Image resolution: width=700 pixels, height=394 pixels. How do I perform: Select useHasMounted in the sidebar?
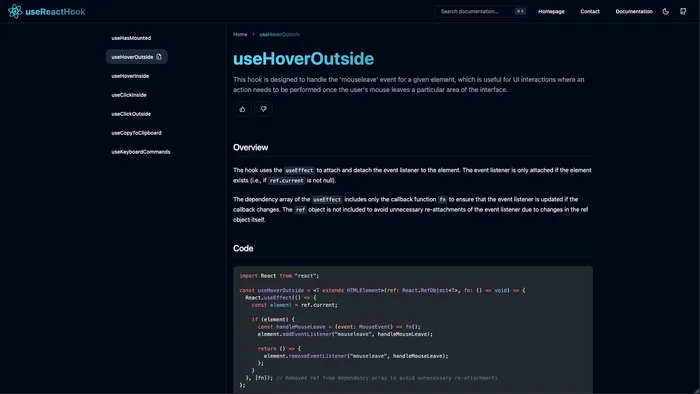[131, 38]
